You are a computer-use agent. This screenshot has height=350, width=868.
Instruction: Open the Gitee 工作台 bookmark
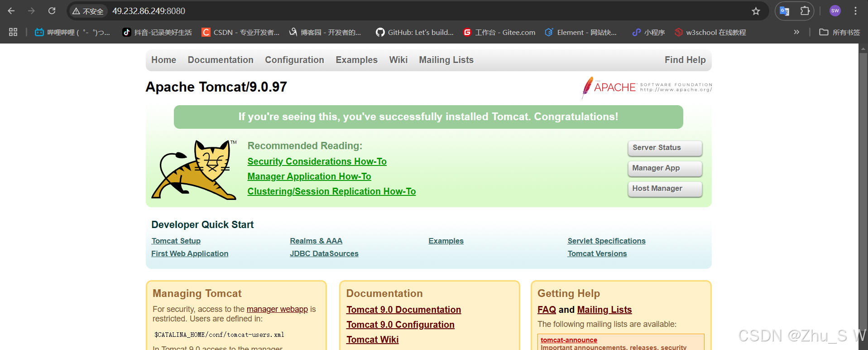tap(499, 32)
